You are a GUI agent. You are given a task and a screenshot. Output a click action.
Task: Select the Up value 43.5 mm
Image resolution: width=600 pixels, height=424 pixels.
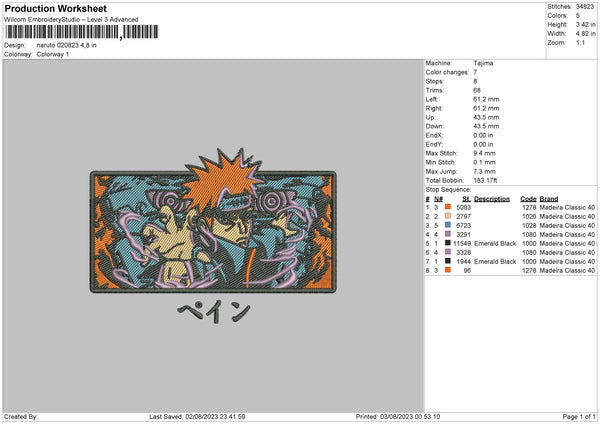(x=486, y=117)
